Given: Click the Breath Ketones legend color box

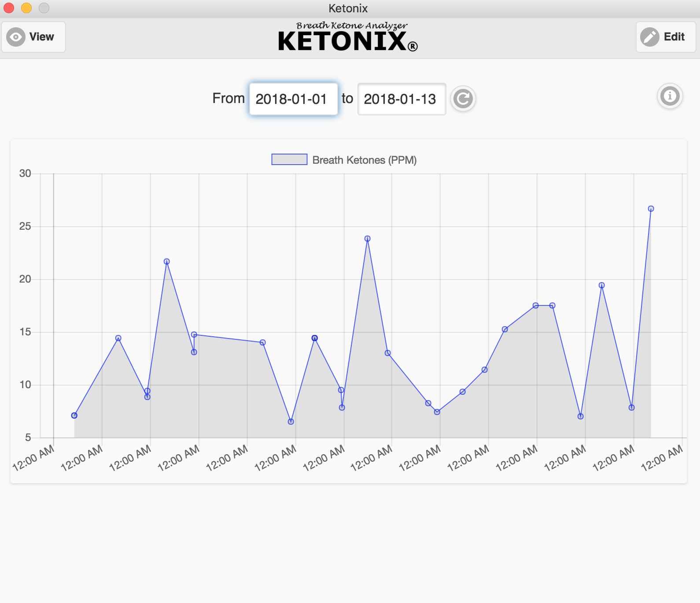Looking at the screenshot, I should 289,160.
